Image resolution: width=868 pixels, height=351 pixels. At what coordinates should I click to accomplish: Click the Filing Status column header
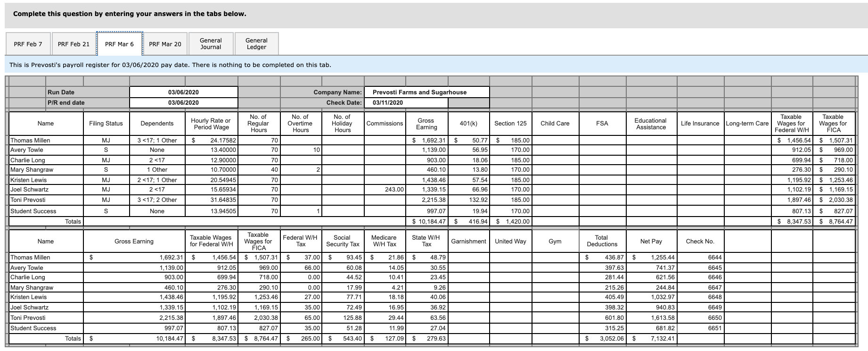point(106,124)
